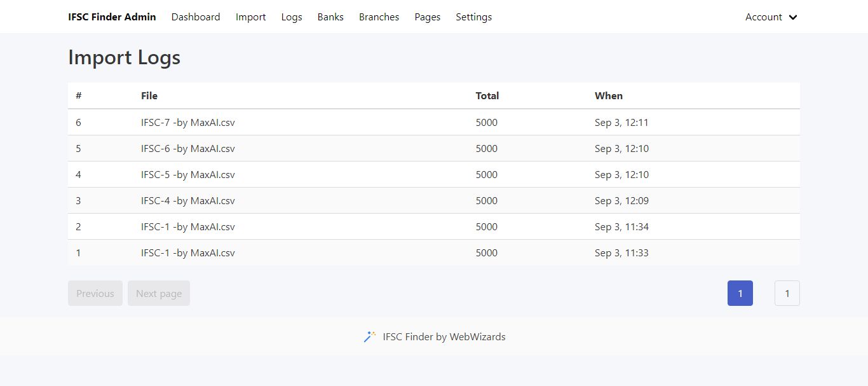Screen dimensions: 868x386
Task: Select the IFSC-4 -by MaxAI.csv log row
Action: [x=188, y=201]
